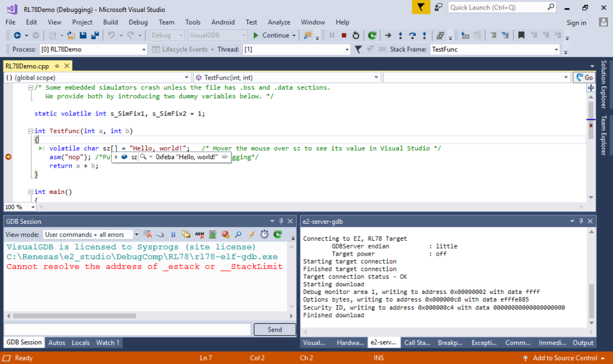613x364 pixels.
Task: Click the Restart debugging icon
Action: coord(356,35)
